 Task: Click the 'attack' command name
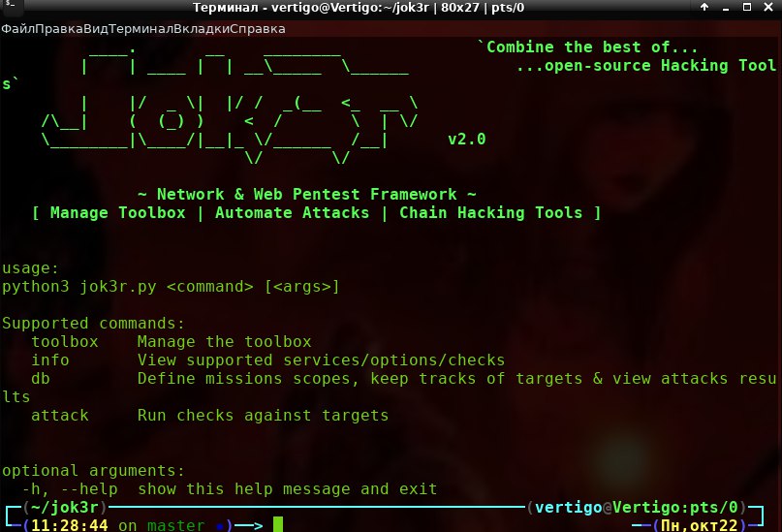pos(60,416)
